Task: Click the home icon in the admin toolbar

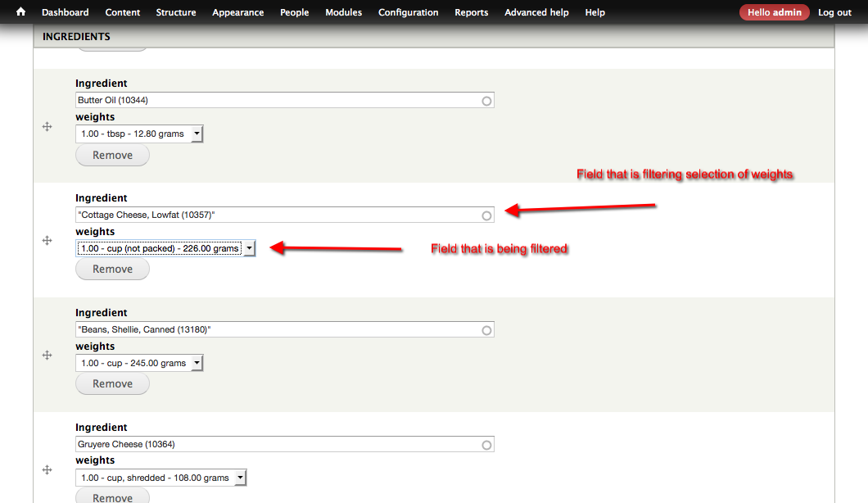Action: pos(20,12)
